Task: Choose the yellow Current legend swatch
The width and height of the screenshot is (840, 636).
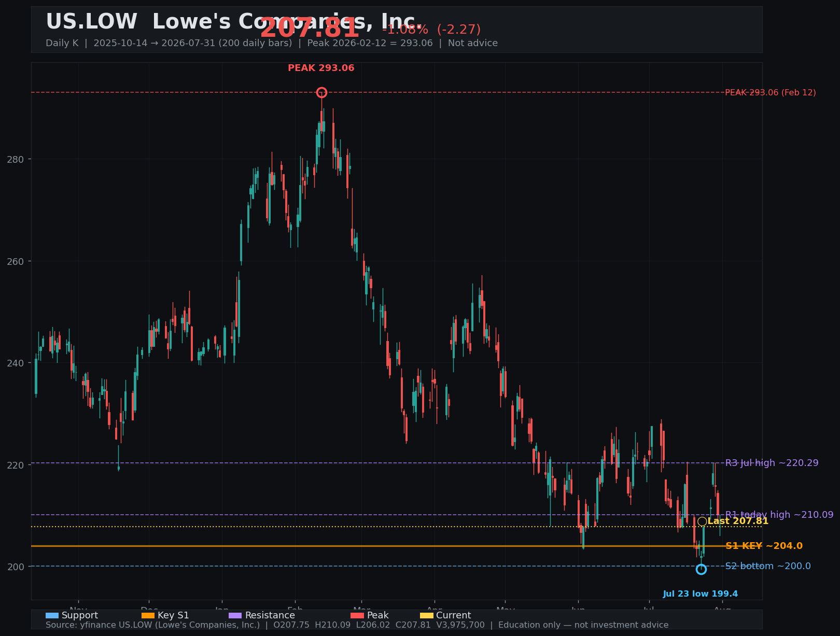Action: click(x=427, y=616)
